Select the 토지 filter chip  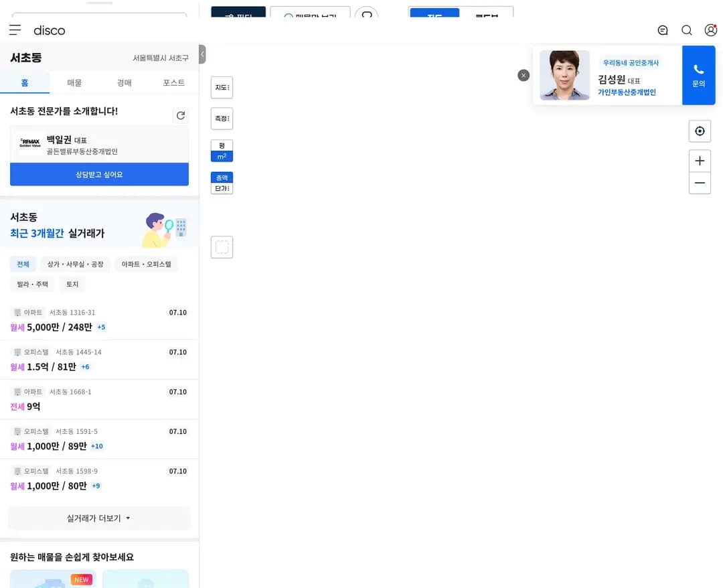72,284
